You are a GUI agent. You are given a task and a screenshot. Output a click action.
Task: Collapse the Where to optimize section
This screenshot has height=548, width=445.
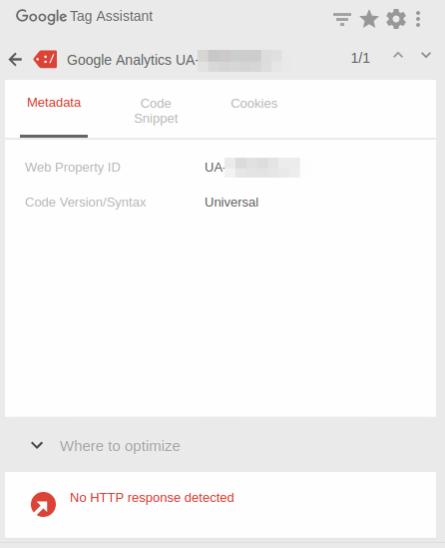pyautogui.click(x=37, y=445)
